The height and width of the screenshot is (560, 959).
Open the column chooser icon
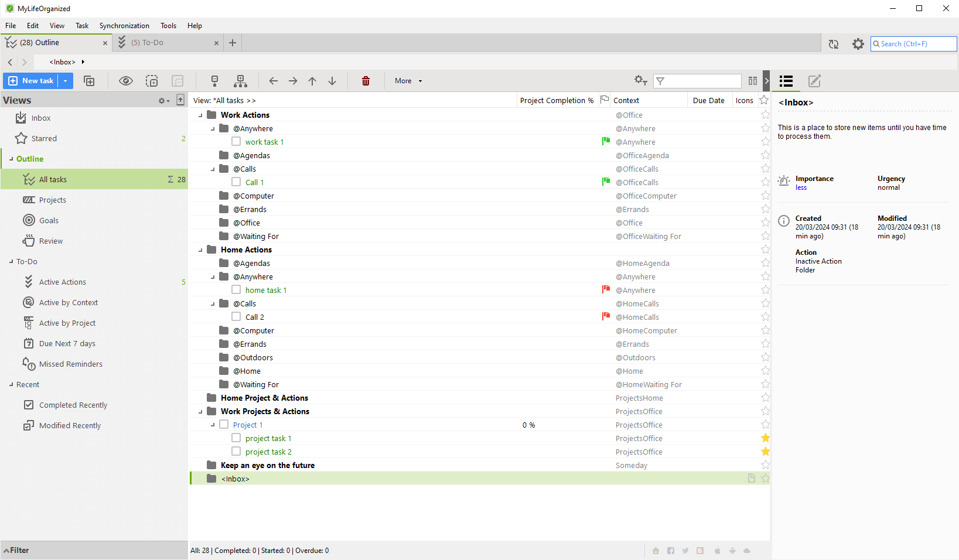pyautogui.click(x=753, y=81)
